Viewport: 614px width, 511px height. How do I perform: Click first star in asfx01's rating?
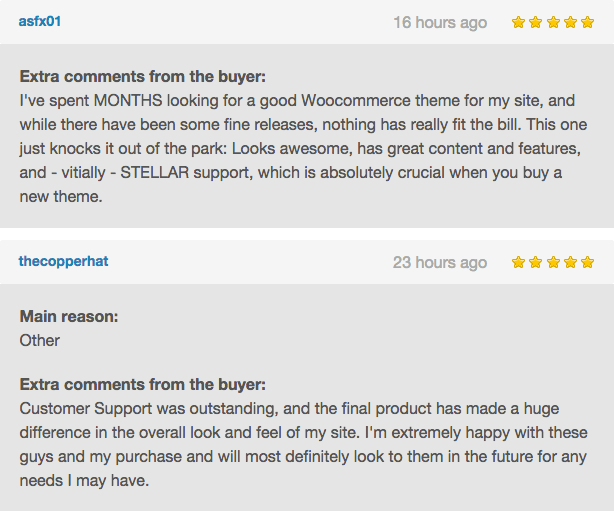[x=518, y=22]
